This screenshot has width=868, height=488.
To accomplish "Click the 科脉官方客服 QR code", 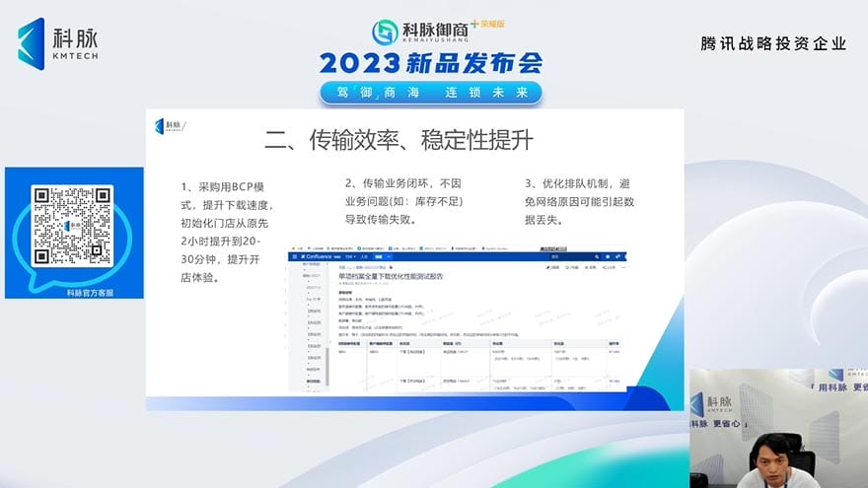I will [x=73, y=226].
